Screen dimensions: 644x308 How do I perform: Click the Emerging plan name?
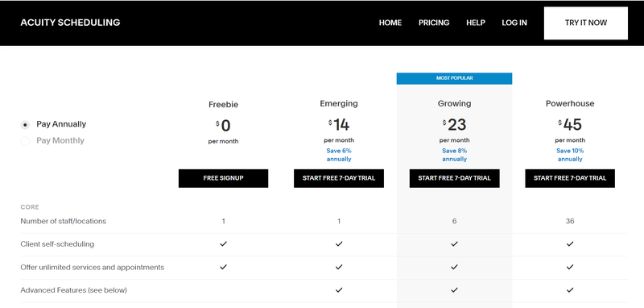coord(339,104)
